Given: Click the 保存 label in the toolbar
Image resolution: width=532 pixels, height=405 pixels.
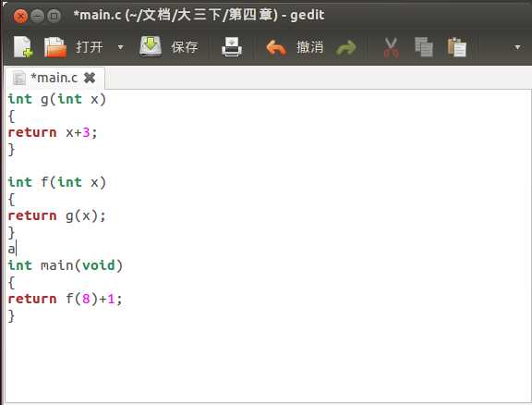Looking at the screenshot, I should pos(184,47).
